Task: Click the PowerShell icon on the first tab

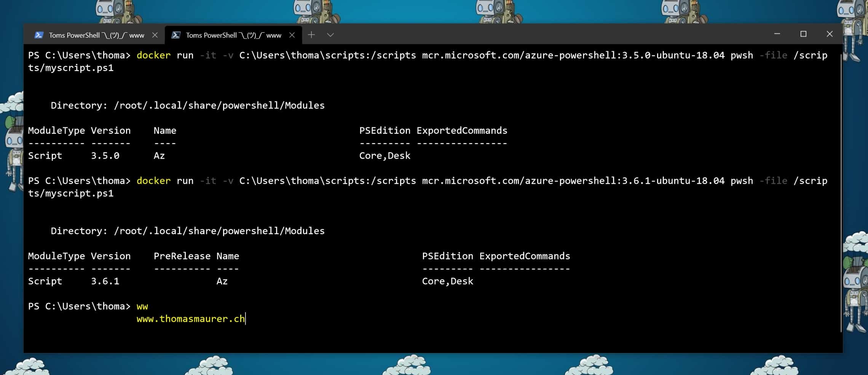Action: (39, 35)
